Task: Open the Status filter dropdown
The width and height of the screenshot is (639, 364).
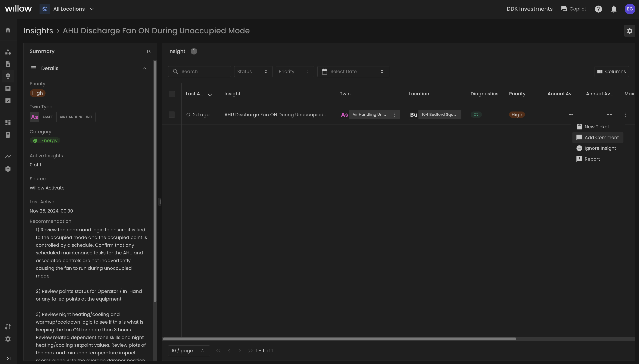Action: tap(253, 71)
